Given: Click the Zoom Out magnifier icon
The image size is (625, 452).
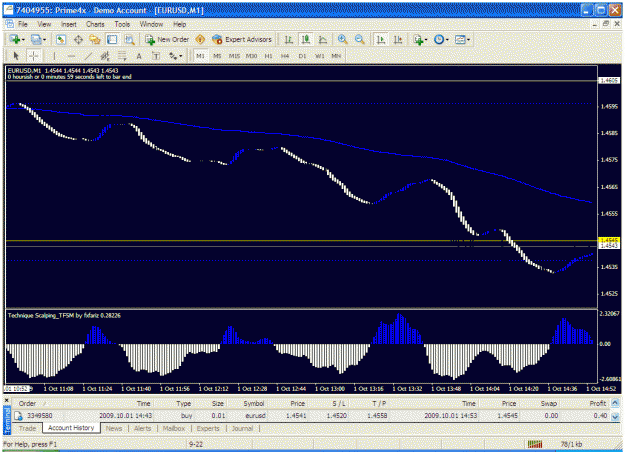Looking at the screenshot, I should click(360, 39).
